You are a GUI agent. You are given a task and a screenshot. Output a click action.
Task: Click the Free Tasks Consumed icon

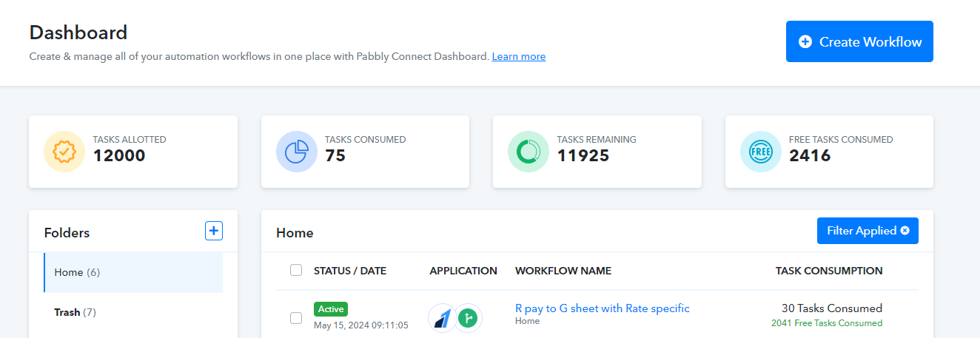tap(760, 152)
